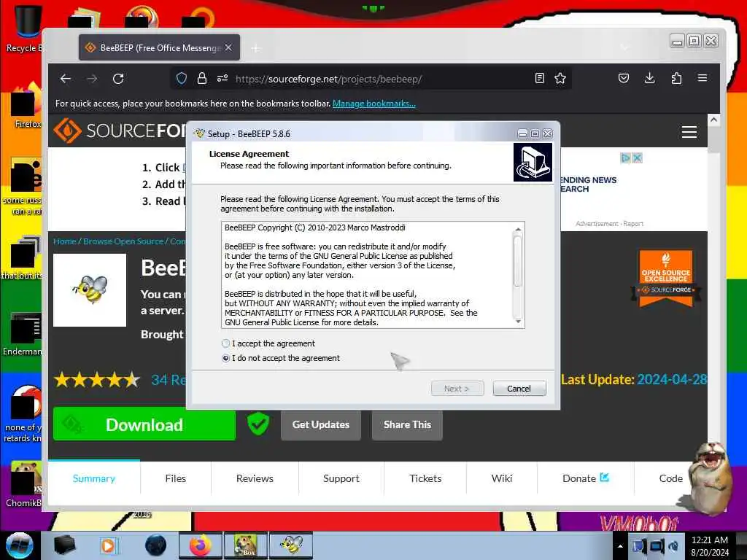Viewport: 747px width, 560px height.
Task: Click the browser forward arrow
Action: click(92, 79)
